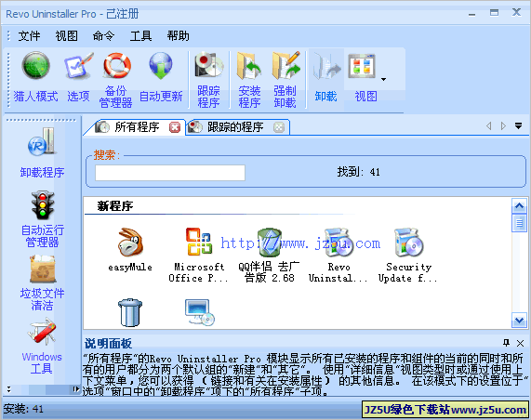Open the tab list dropdown arrow
Image resolution: width=531 pixels, height=420 pixels.
[x=519, y=125]
